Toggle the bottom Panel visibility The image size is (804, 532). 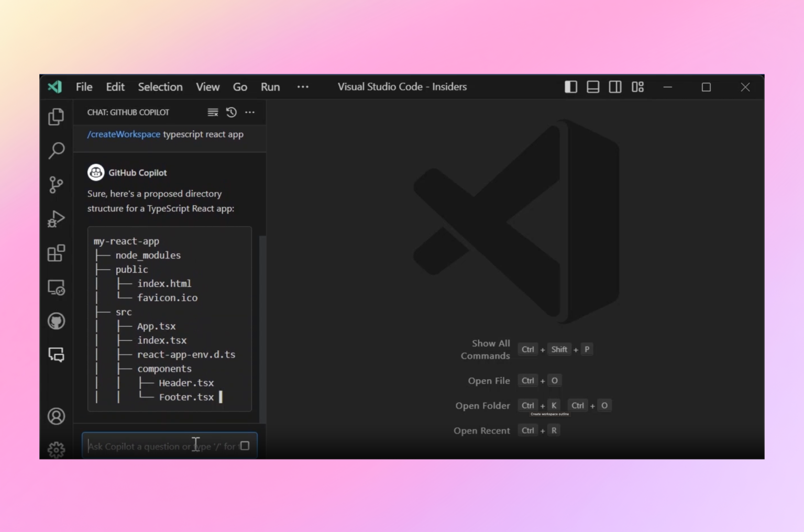pyautogui.click(x=592, y=87)
